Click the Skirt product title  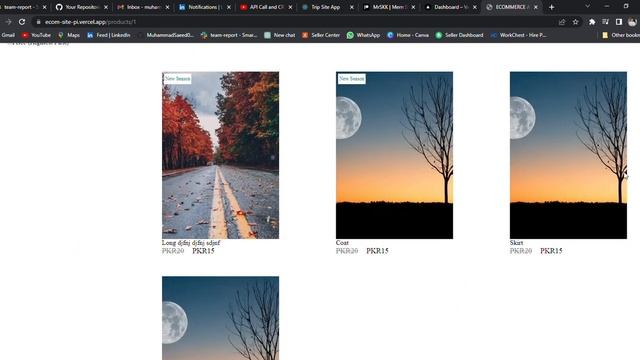(516, 242)
